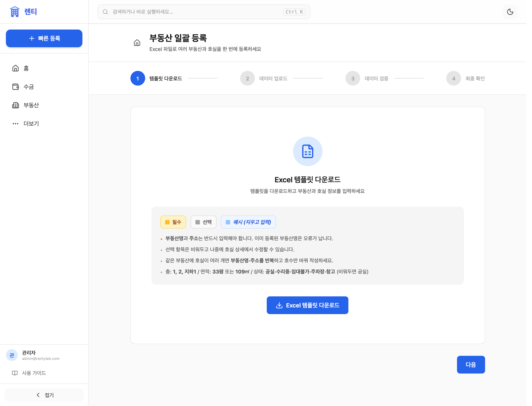This screenshot has width=532, height=406.
Task: Select step 1 템플릿 다운로드
Action: (x=156, y=78)
